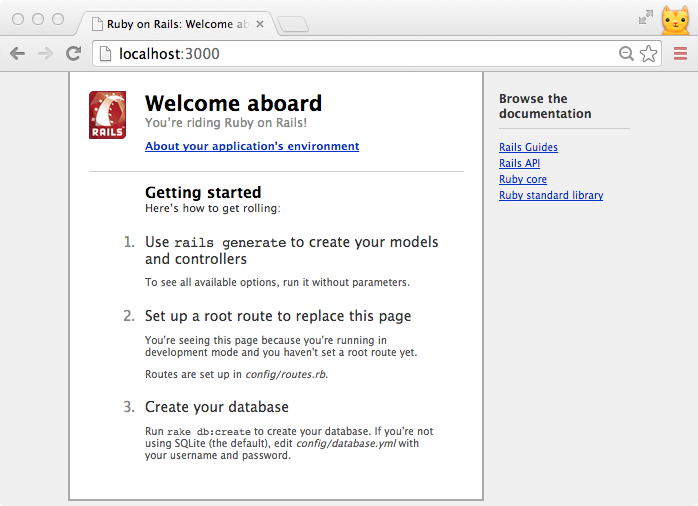Open the Rails API link
Screen dimensions: 698x506
coord(519,163)
